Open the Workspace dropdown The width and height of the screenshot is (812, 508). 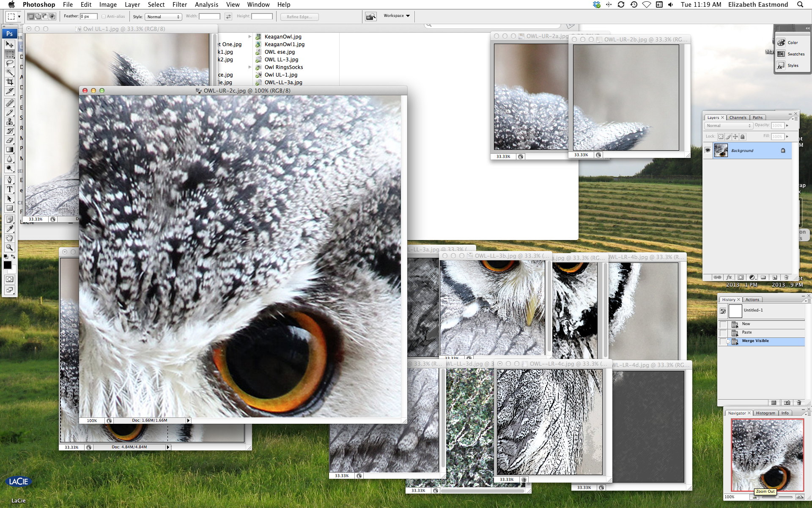point(397,16)
